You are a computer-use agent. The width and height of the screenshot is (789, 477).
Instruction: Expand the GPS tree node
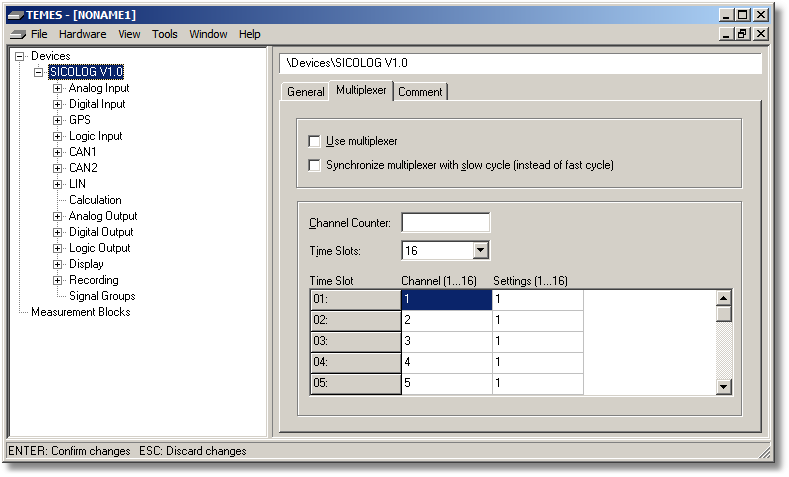57,120
